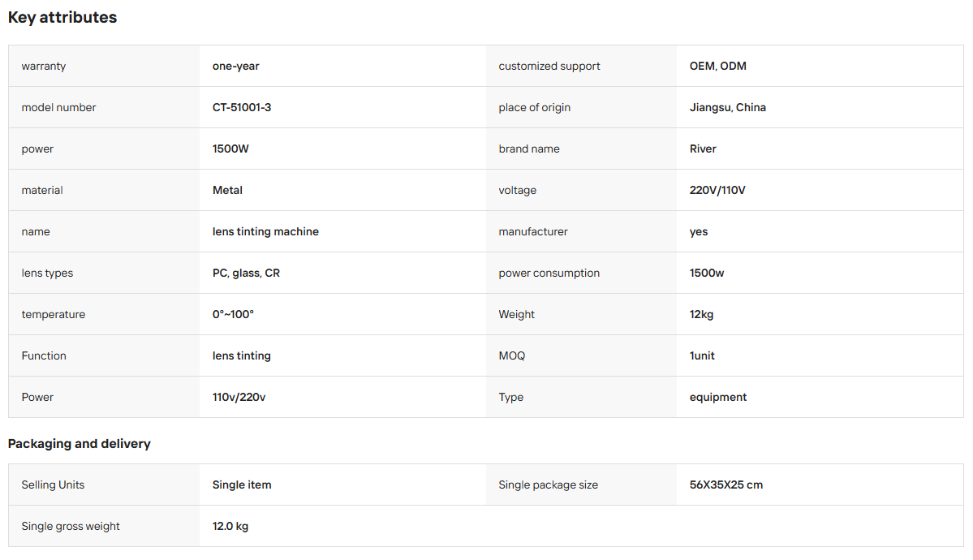Click the 110v/220v Power value
This screenshot has width=973, height=560.
[x=239, y=398]
